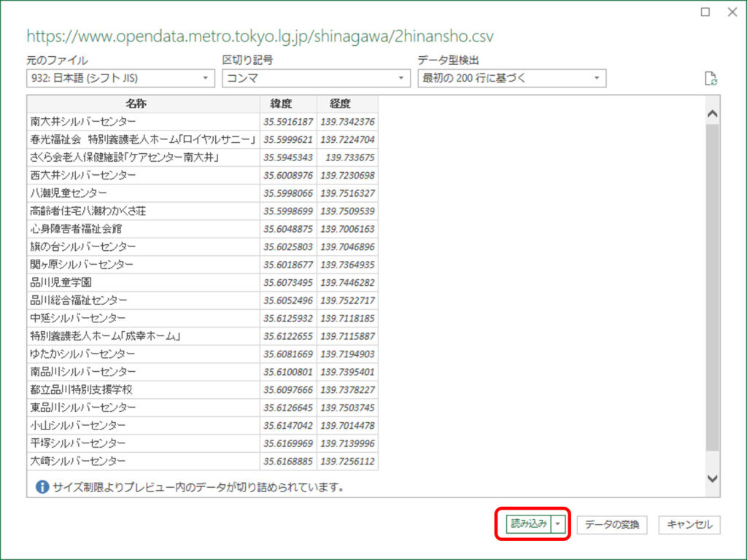Select the 名称 column header
Image resolution: width=747 pixels, height=560 pixels.
pyautogui.click(x=144, y=104)
